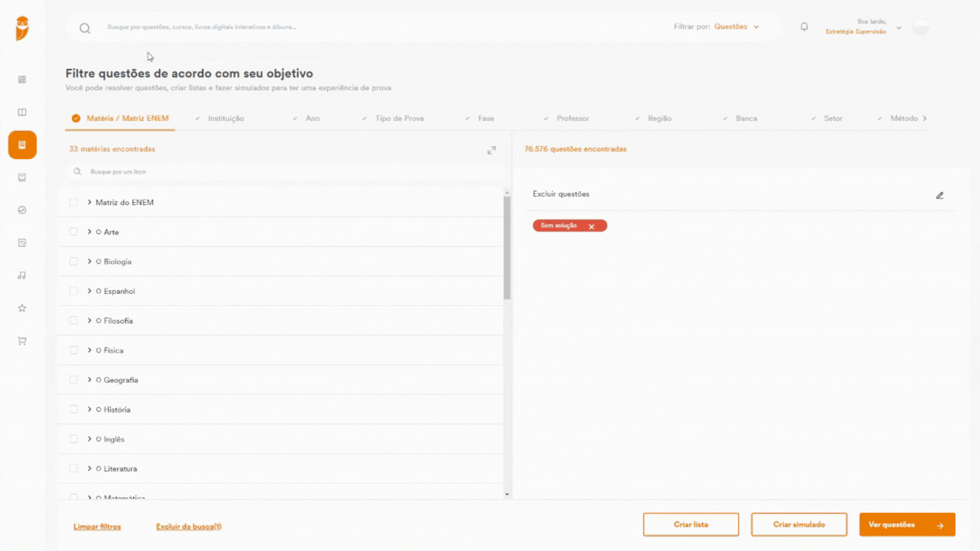This screenshot has height=551, width=980.
Task: Click the 'Excluir da busca(1)' link
Action: [x=189, y=527]
